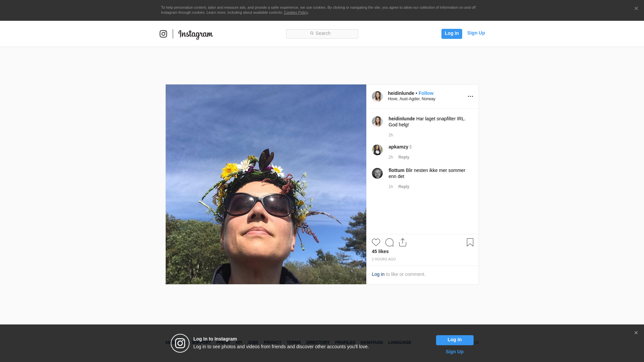This screenshot has width=644, height=362.
Task: Click heidinlunde avatar beside caption
Action: [x=377, y=122]
